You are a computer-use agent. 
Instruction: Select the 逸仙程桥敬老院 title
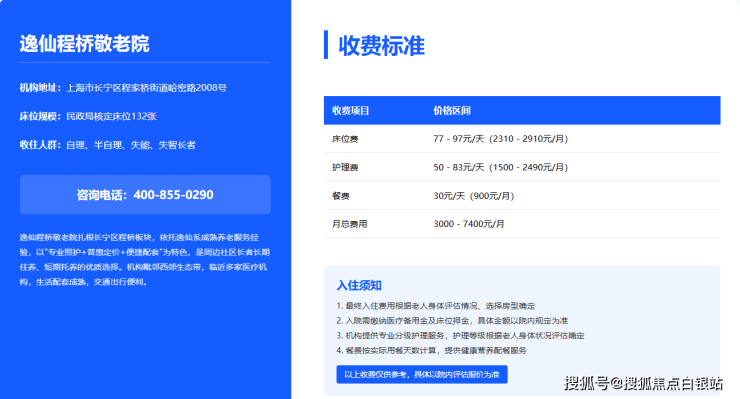(x=84, y=44)
